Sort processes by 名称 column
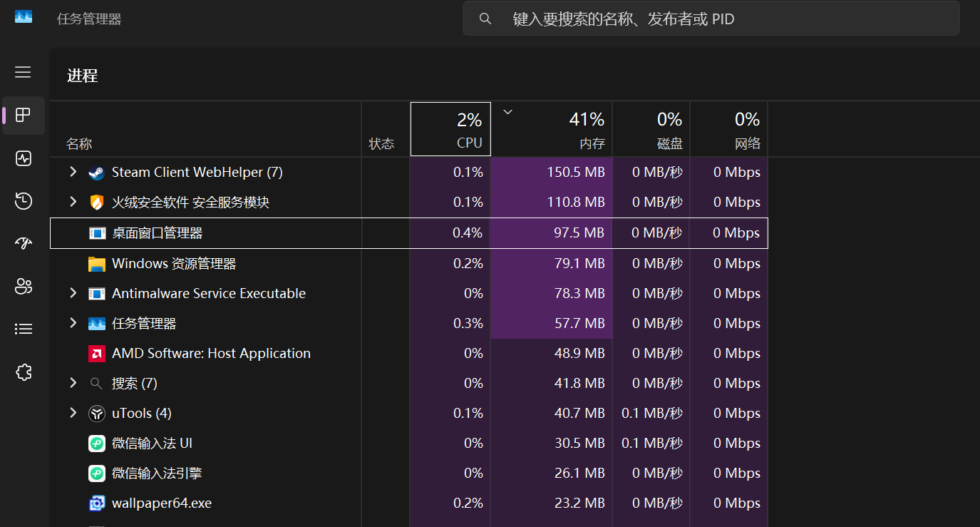 [x=205, y=129]
